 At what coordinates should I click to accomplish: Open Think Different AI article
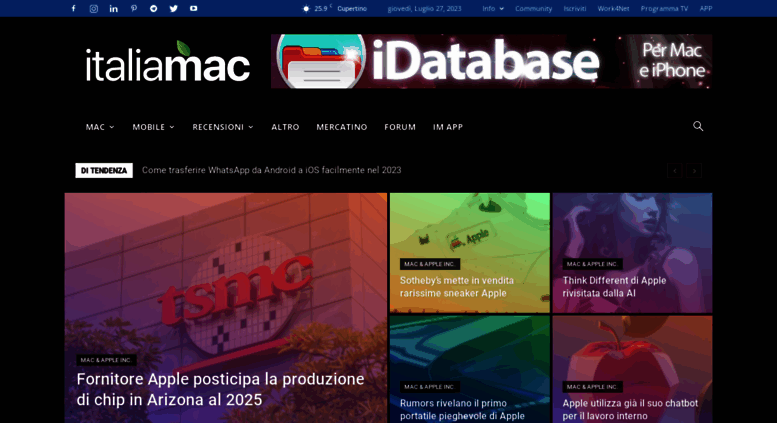click(x=614, y=287)
